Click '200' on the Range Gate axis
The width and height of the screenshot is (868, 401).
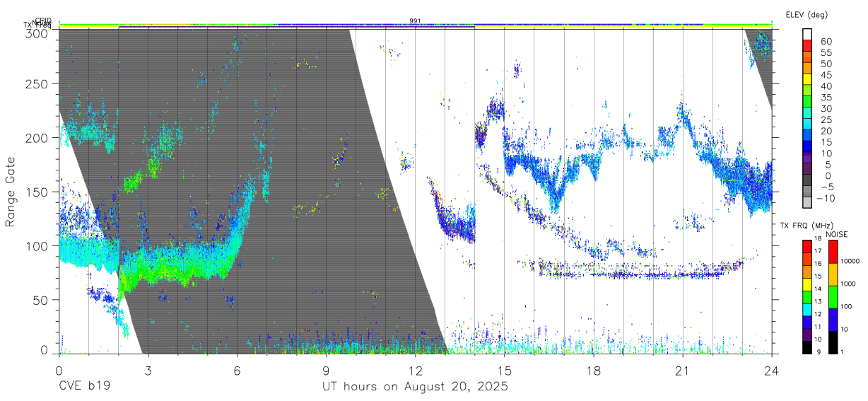[38, 138]
